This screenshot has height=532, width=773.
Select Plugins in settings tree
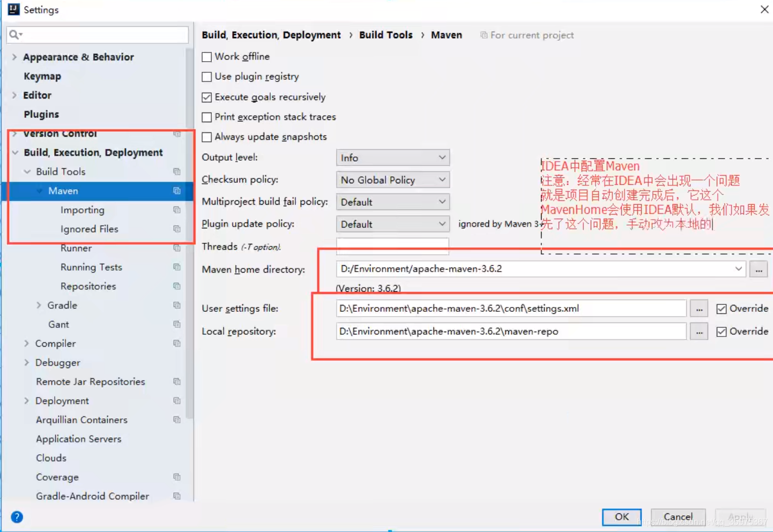41,114
